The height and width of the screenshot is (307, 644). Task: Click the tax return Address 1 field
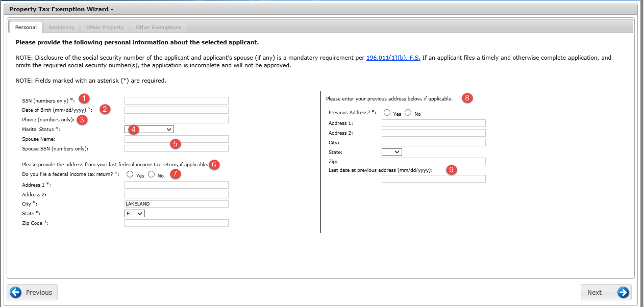(x=177, y=185)
